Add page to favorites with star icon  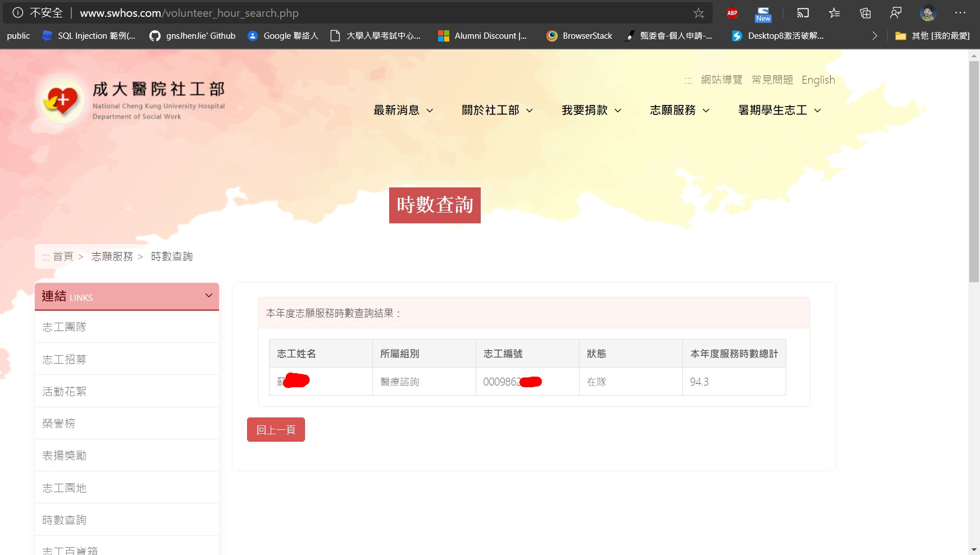point(699,13)
